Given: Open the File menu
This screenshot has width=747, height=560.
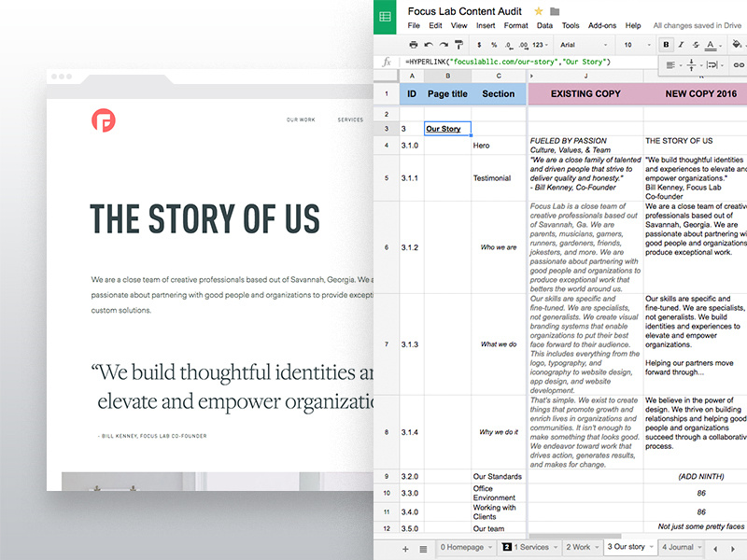Looking at the screenshot, I should click(414, 26).
